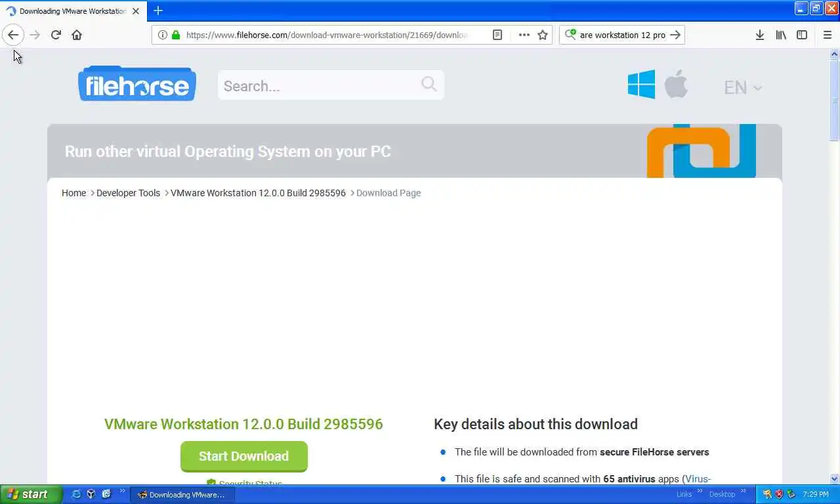The height and width of the screenshot is (504, 840).
Task: Open Developer Tools breadcrumb link
Action: coord(128,193)
